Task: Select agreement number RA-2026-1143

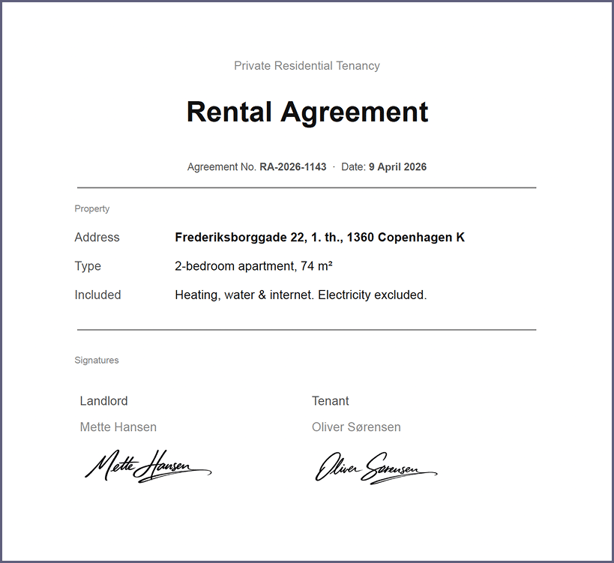Action: pyautogui.click(x=293, y=167)
